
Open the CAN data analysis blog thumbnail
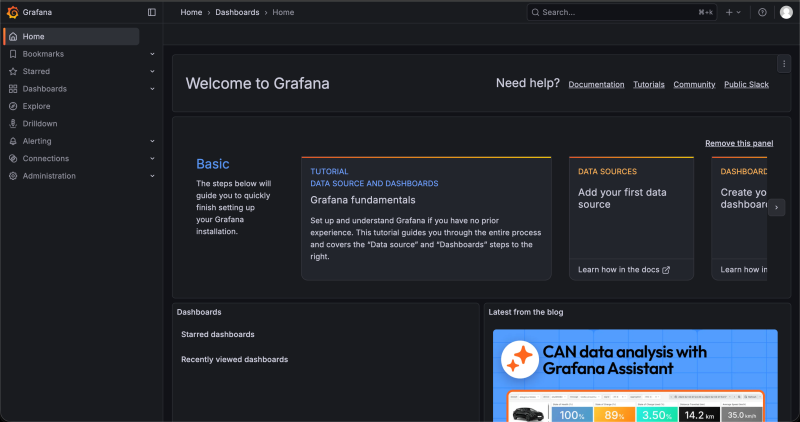[634, 375]
